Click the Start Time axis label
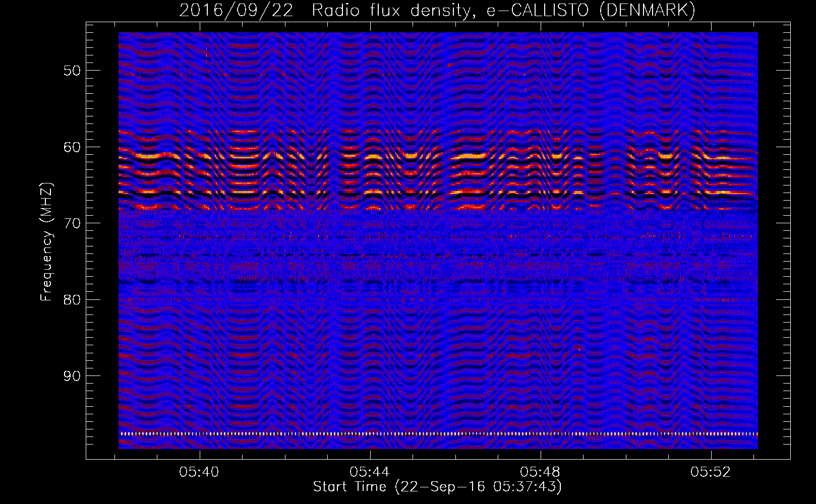Viewport: 816px width, 504px height. [x=437, y=487]
